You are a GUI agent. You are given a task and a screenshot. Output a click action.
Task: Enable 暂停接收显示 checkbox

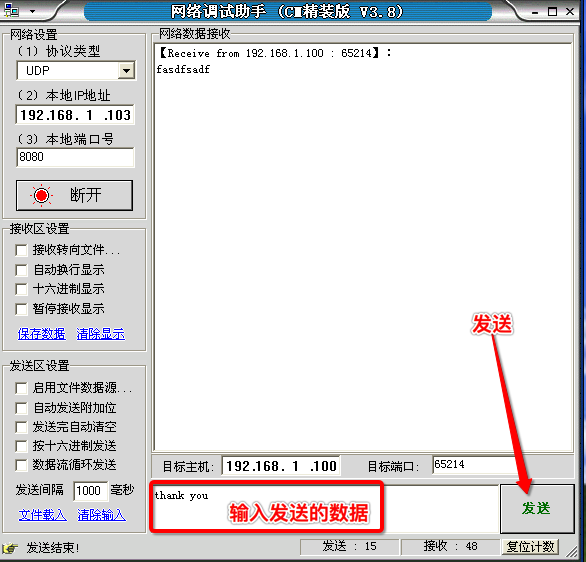(21, 309)
